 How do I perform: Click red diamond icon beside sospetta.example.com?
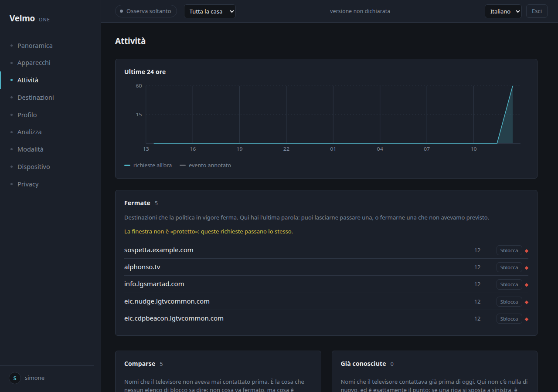pyautogui.click(x=527, y=251)
